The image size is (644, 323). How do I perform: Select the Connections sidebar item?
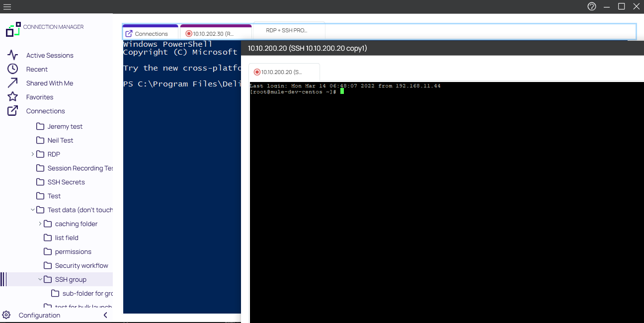tap(45, 111)
